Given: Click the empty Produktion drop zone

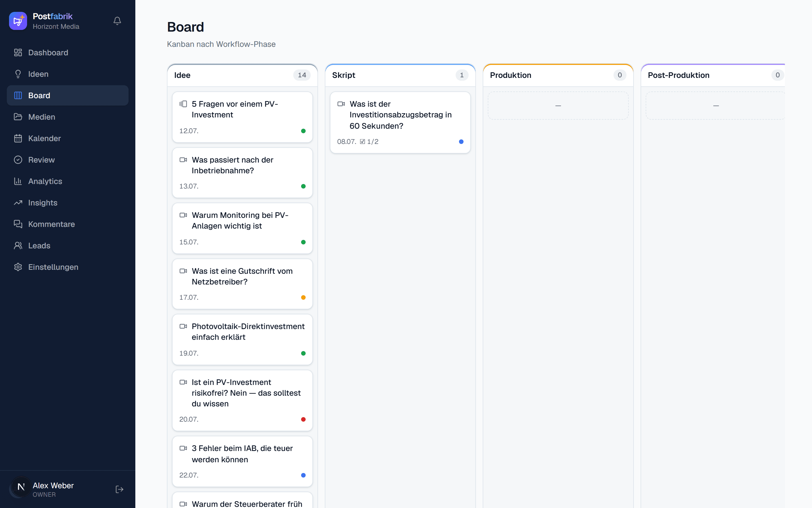Looking at the screenshot, I should (558, 106).
